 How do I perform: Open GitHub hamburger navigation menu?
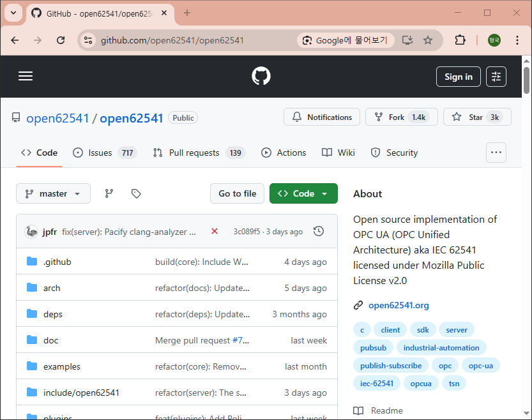[26, 77]
